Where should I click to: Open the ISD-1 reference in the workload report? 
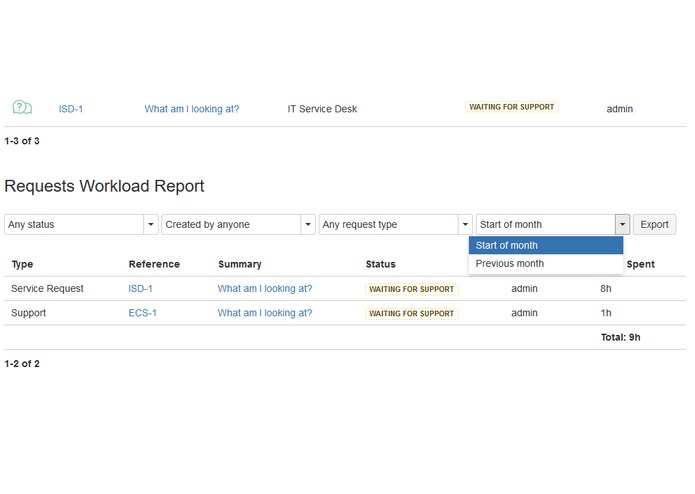140,289
